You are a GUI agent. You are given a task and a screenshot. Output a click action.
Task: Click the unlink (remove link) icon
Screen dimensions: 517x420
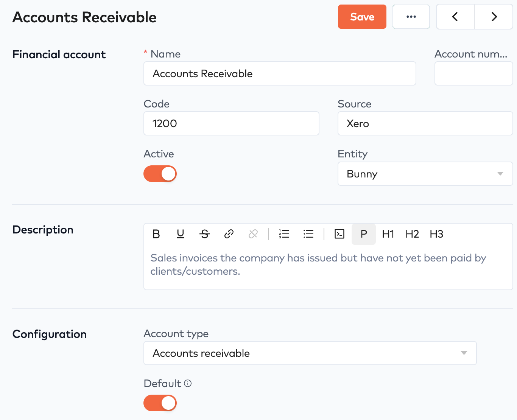253,234
